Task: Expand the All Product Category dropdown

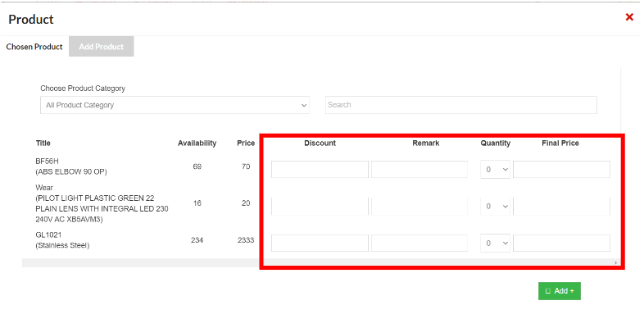Action: pos(175,105)
